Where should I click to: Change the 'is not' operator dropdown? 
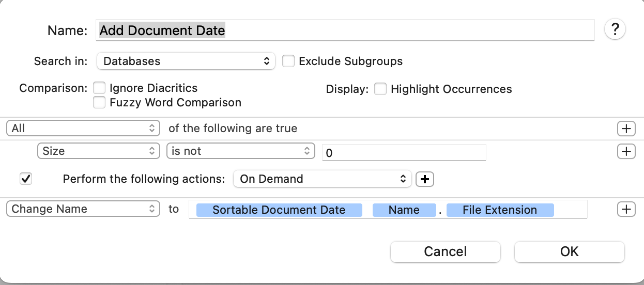(x=240, y=151)
